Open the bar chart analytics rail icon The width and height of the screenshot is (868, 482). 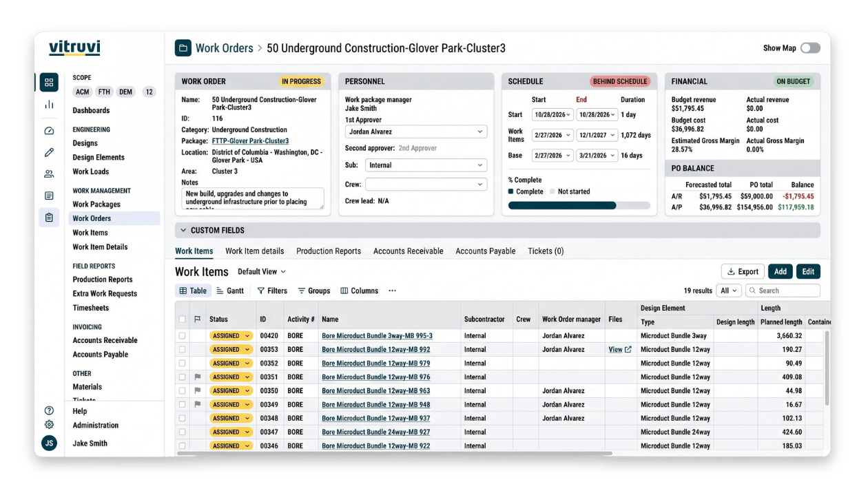49,105
